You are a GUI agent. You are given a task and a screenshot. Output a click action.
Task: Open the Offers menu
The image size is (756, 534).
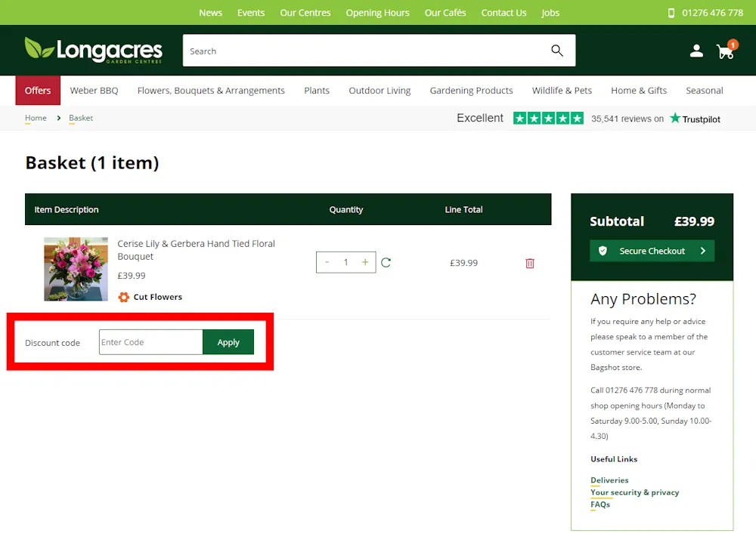pyautogui.click(x=38, y=91)
